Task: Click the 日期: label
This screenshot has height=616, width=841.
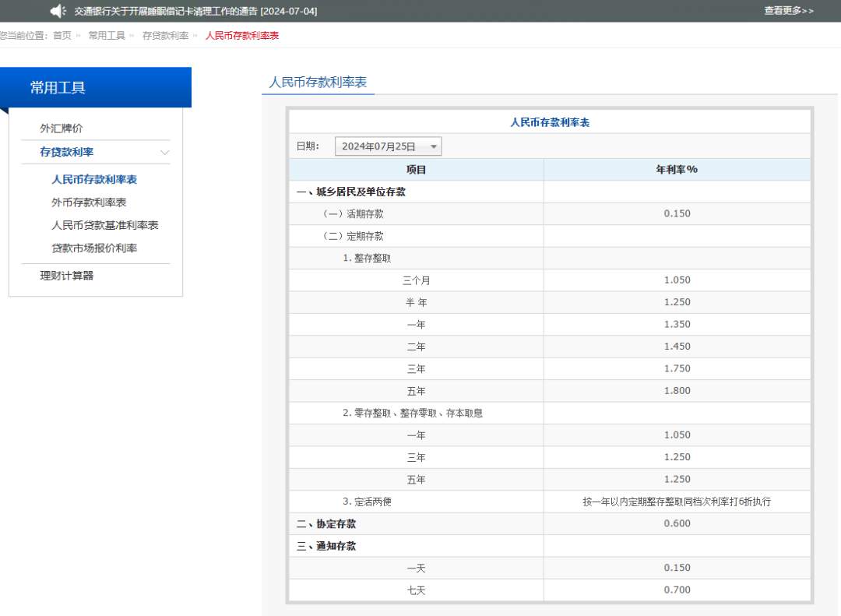Action: (x=308, y=146)
